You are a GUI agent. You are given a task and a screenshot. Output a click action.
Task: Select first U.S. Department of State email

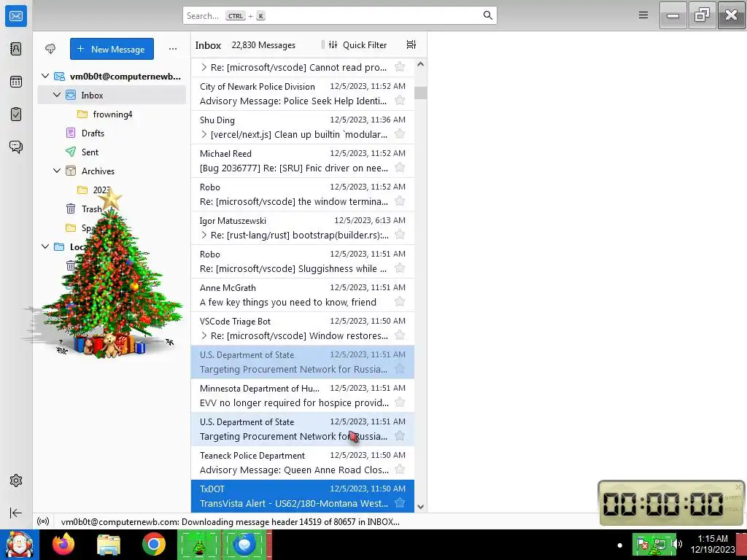click(x=303, y=362)
